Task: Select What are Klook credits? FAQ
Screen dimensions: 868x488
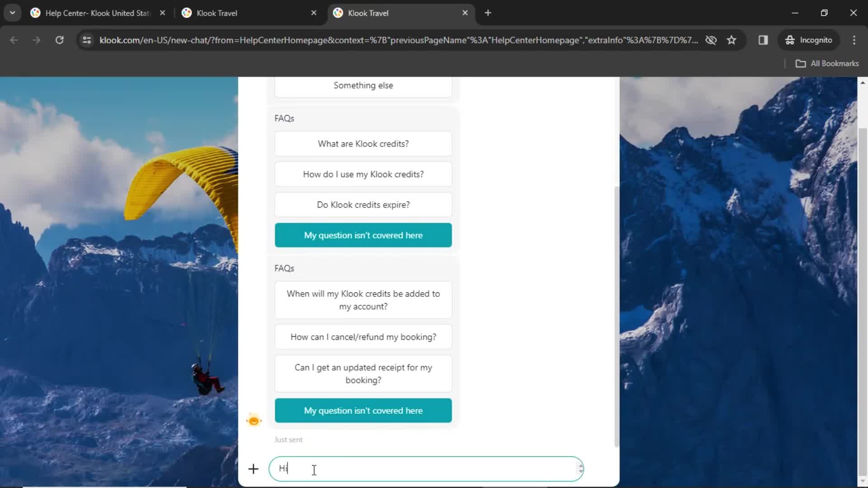Action: (363, 144)
